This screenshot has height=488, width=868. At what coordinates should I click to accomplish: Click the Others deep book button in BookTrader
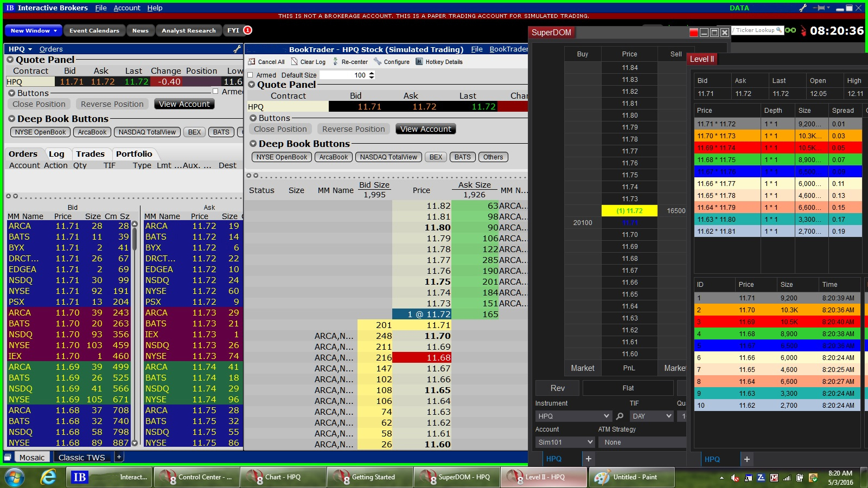coord(493,157)
